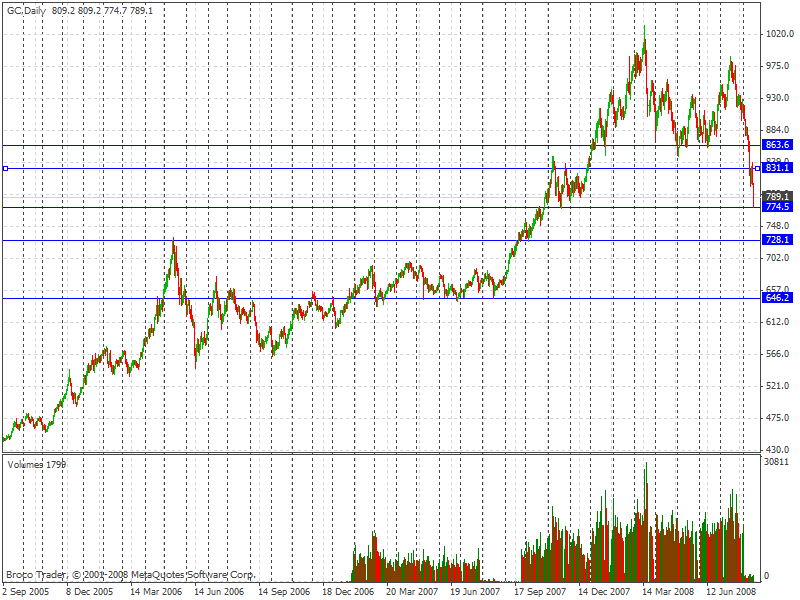Click the 612.0 price scale value
This screenshot has width=800, height=600.
pos(778,321)
